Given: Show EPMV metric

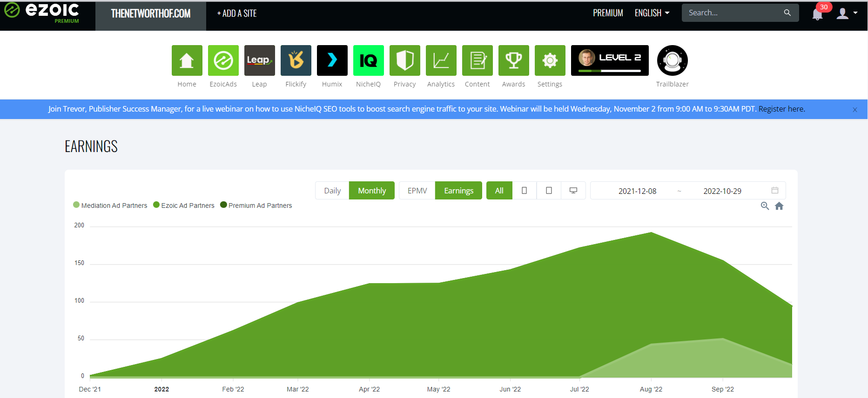Looking at the screenshot, I should [x=417, y=191].
